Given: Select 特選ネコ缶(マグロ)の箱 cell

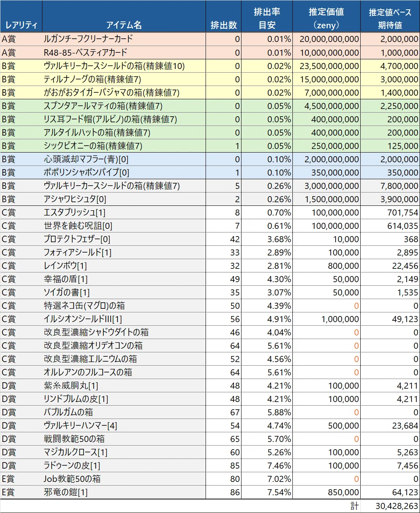Looking at the screenshot, I should [124, 306].
